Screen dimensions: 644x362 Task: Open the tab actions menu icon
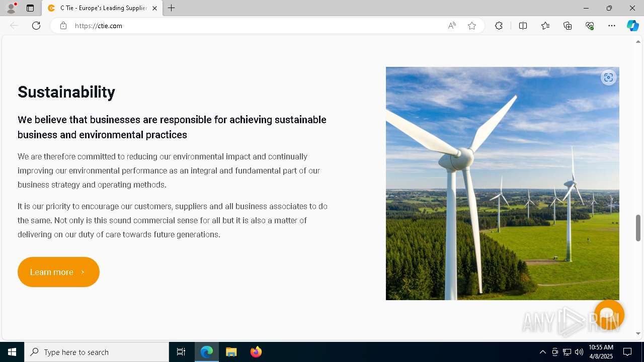click(x=30, y=8)
